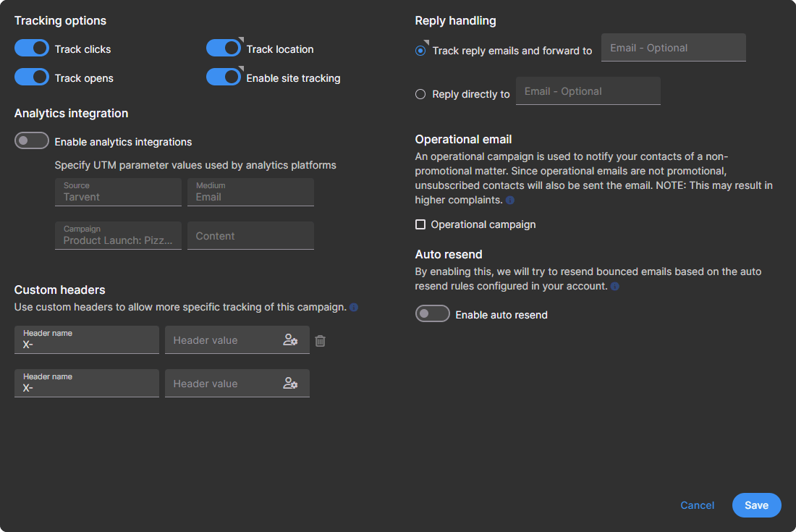
Task: Enable analytics integrations
Action: 31,140
